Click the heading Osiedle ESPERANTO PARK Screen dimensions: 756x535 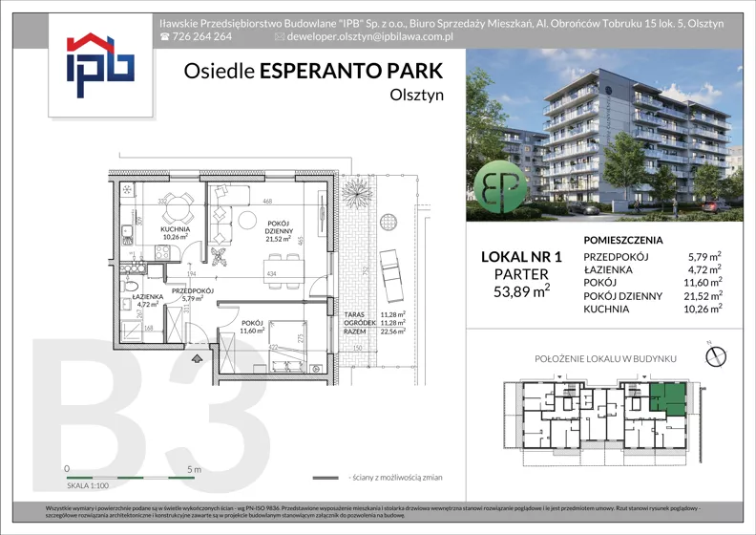(313, 71)
